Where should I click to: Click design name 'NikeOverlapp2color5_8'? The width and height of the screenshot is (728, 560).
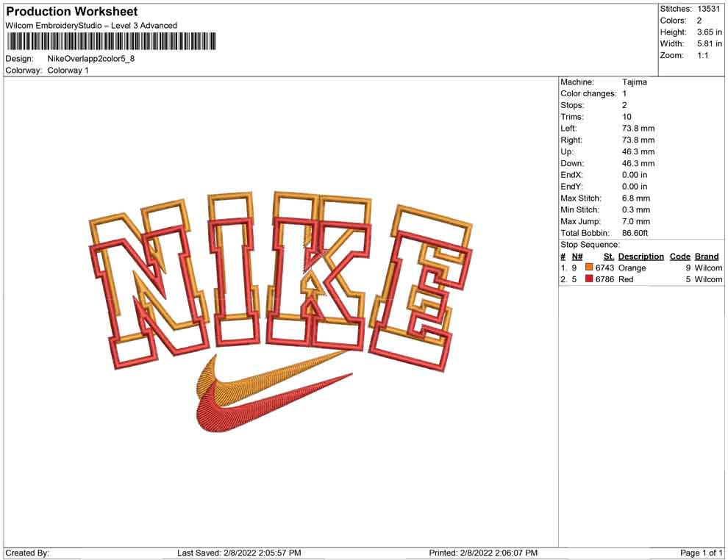[x=91, y=59]
